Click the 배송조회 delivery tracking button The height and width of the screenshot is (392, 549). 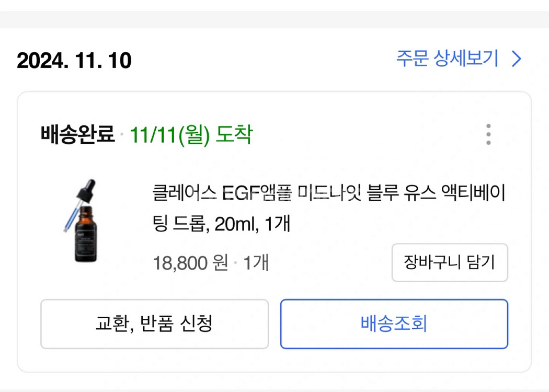(x=394, y=324)
